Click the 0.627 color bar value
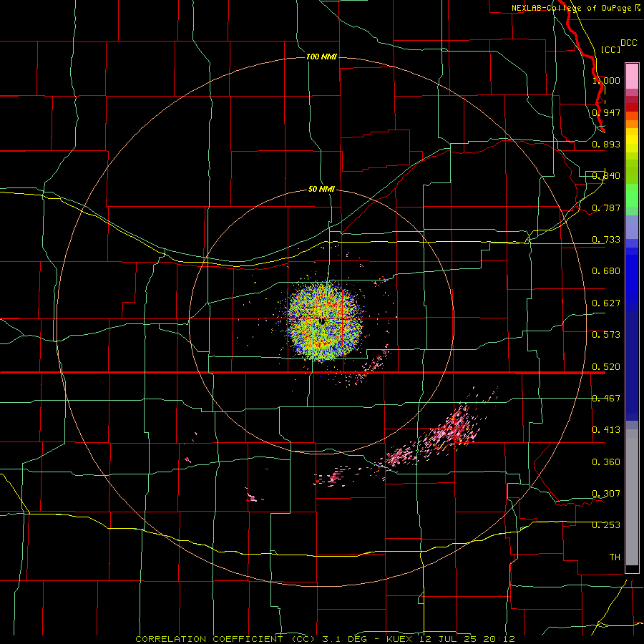This screenshot has width=644, height=644. [606, 303]
